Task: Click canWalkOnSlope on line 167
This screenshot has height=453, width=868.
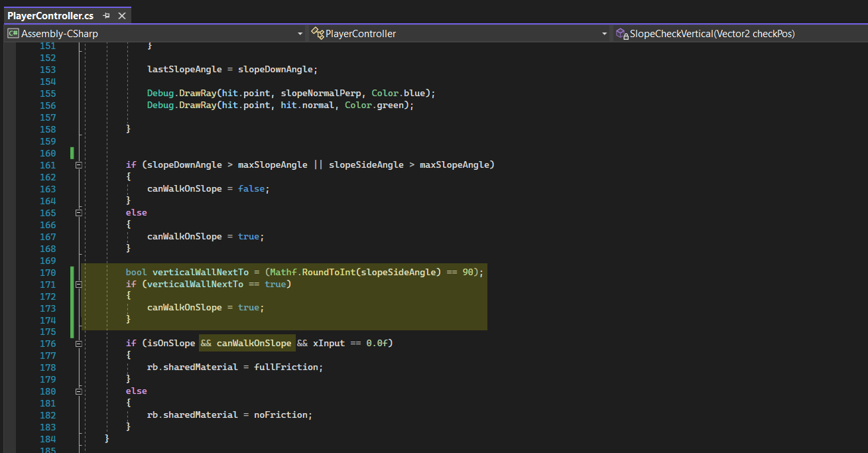Action: pos(184,236)
